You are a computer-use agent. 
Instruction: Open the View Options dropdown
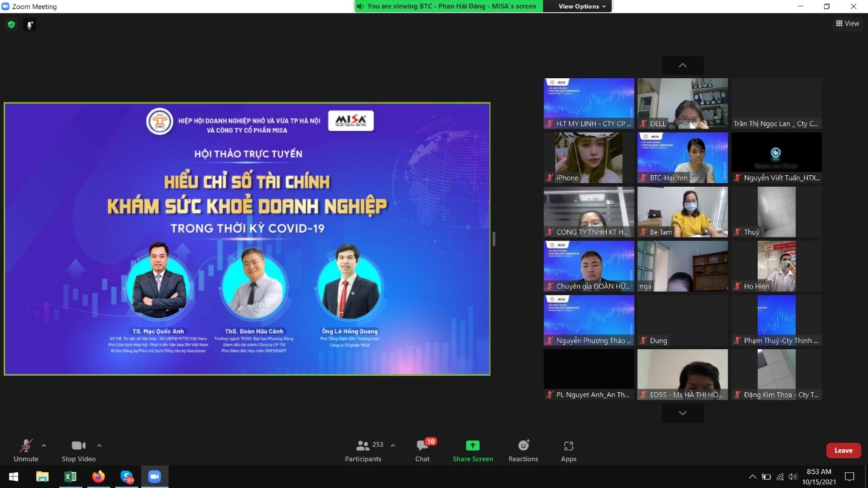tap(577, 6)
